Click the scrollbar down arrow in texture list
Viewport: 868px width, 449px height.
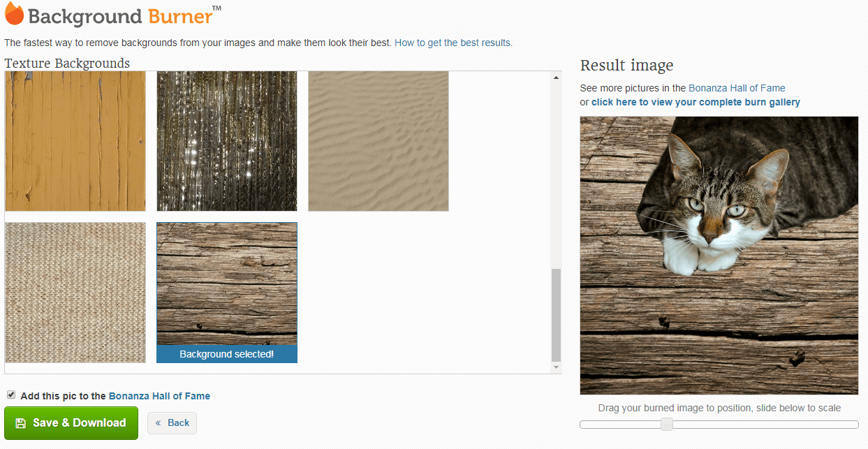pyautogui.click(x=556, y=367)
